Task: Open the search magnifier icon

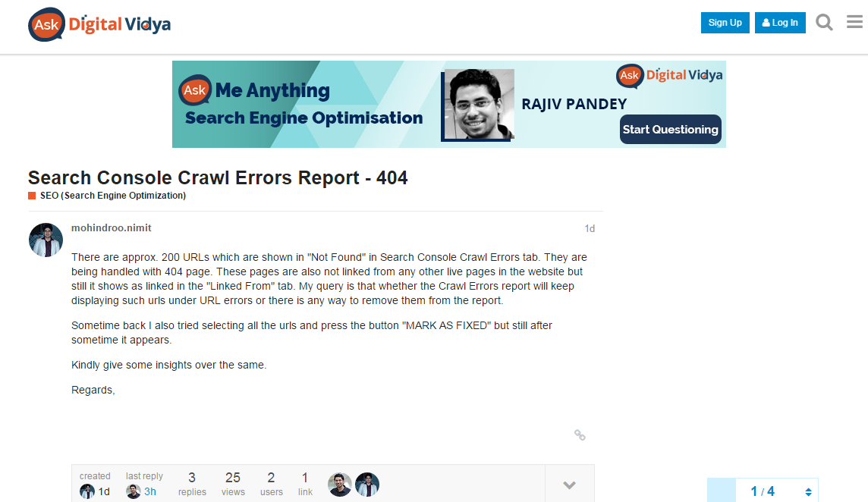Action: 824,23
